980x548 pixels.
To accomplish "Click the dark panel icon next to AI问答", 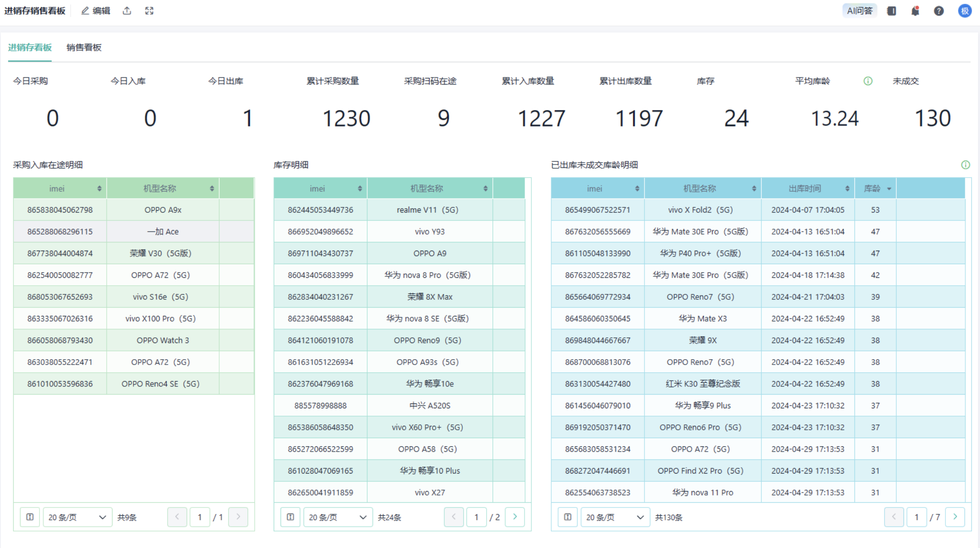I will (x=891, y=11).
